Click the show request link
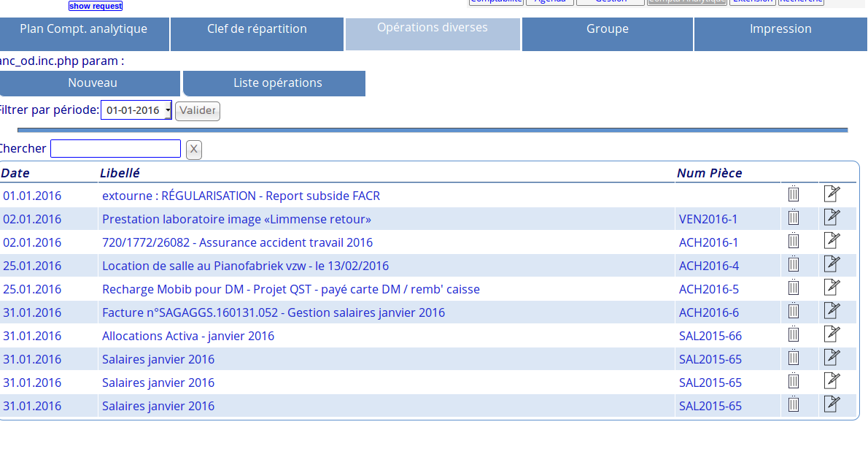 click(x=96, y=6)
